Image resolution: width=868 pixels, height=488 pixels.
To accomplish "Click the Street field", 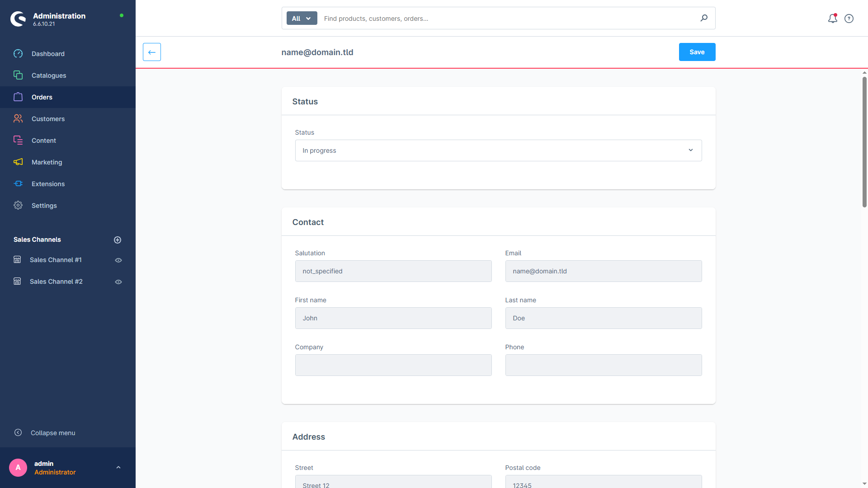I will click(x=393, y=482).
